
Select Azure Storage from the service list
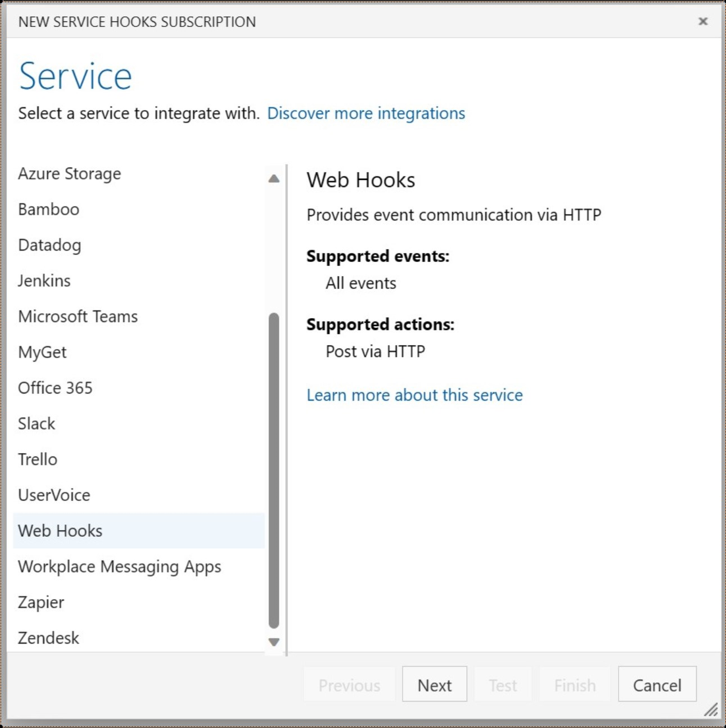click(x=70, y=174)
